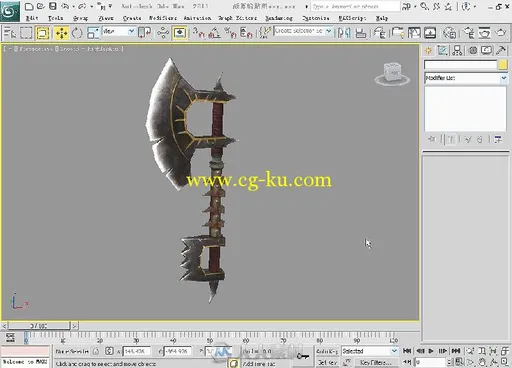Image resolution: width=512 pixels, height=368 pixels.
Task: Open Render Setup icon
Action: 469,33
